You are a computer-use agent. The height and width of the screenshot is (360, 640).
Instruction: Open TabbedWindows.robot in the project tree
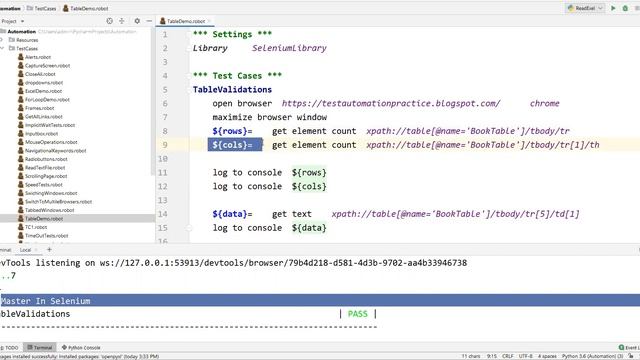(49, 210)
